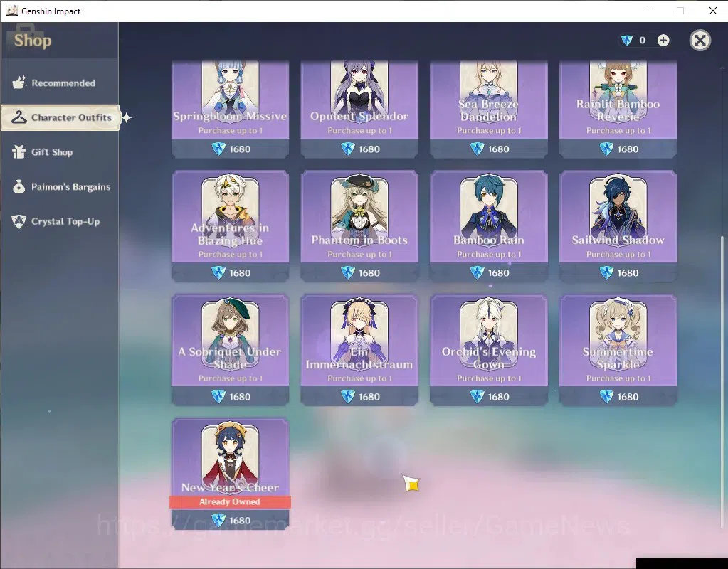This screenshot has width=728, height=569.
Task: Click the Already Owned red label
Action: pos(231,501)
